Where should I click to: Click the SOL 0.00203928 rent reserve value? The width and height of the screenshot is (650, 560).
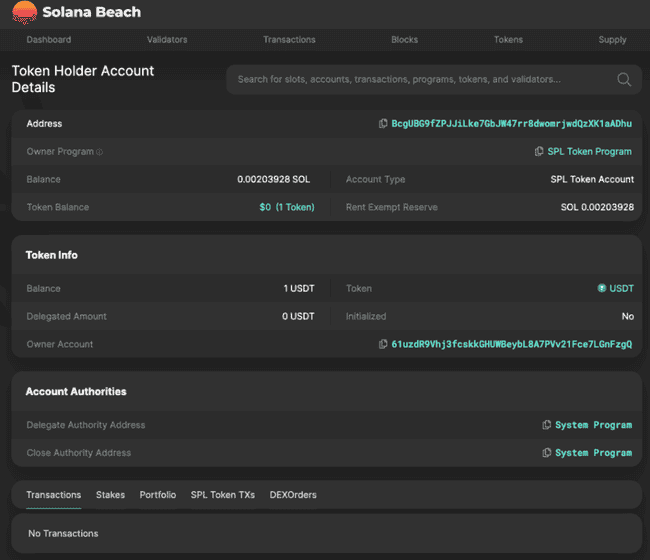[x=597, y=207]
